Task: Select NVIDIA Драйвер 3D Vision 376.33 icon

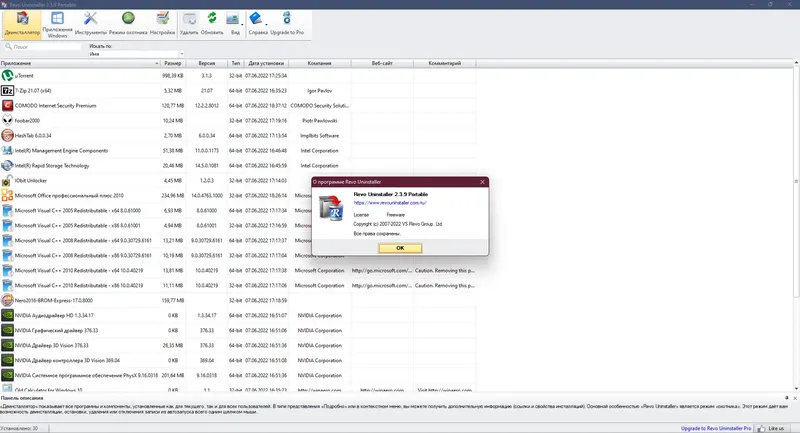Action: pos(7,345)
